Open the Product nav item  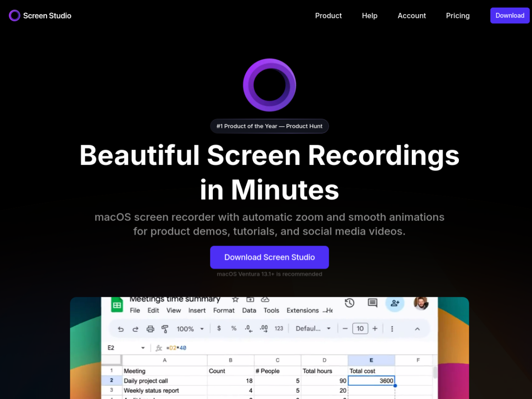328,15
